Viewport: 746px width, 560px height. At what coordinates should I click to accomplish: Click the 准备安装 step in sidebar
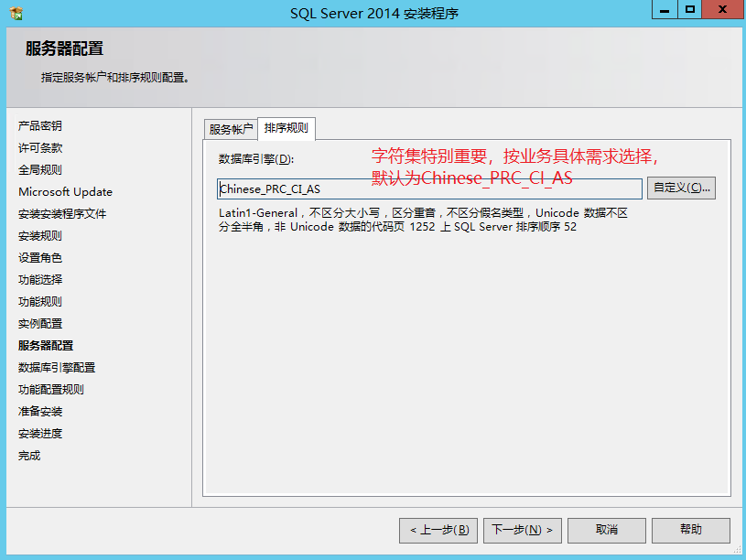[x=40, y=412]
